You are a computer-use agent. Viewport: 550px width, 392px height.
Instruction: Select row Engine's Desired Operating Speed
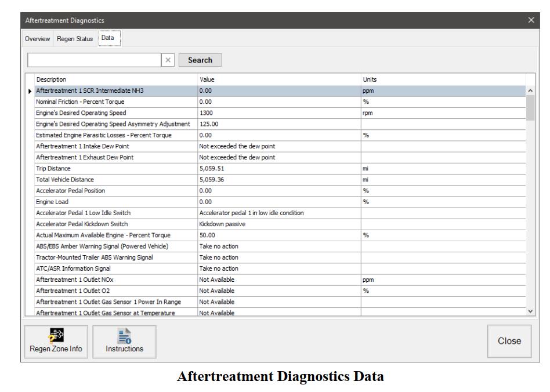click(280, 113)
